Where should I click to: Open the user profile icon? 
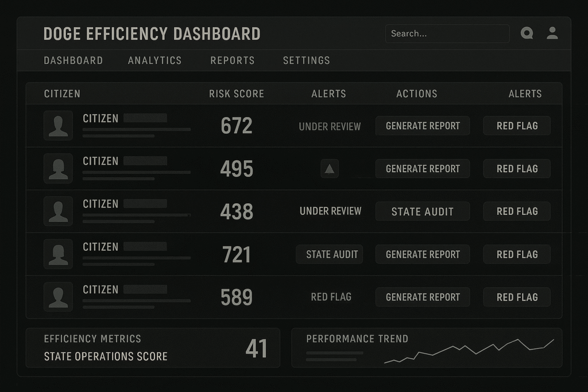pyautogui.click(x=552, y=33)
